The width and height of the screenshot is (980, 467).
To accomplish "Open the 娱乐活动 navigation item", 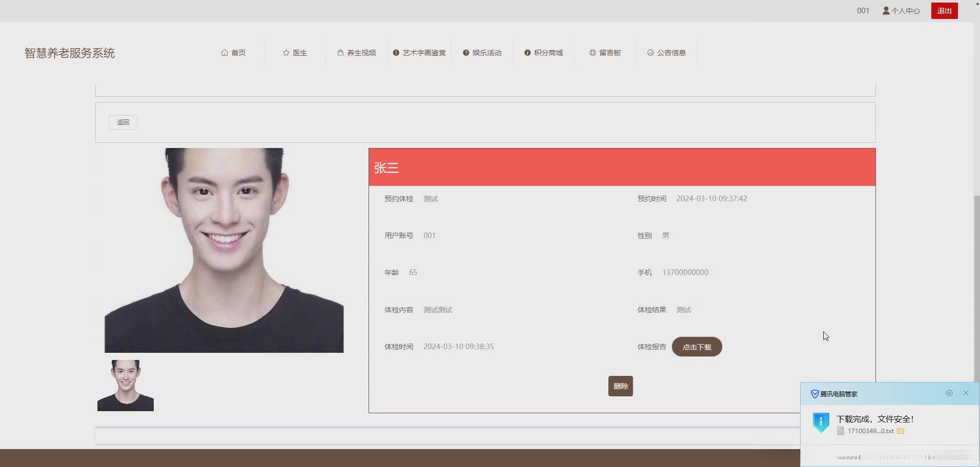I will click(x=482, y=53).
